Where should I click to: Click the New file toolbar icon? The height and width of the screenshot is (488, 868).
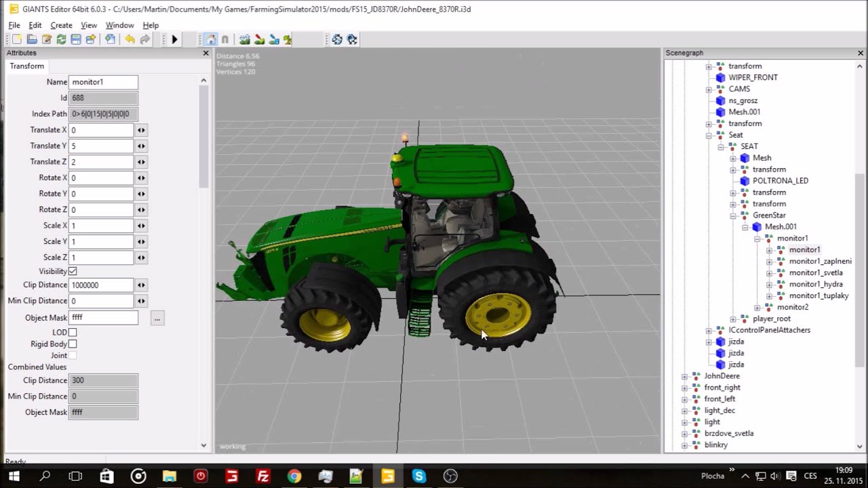[x=17, y=40]
